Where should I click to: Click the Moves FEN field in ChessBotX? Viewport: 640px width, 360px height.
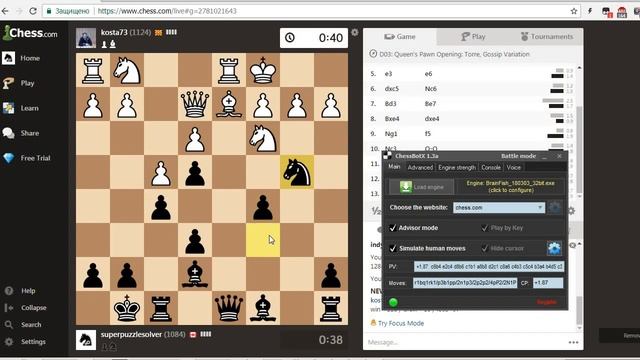tap(465, 283)
